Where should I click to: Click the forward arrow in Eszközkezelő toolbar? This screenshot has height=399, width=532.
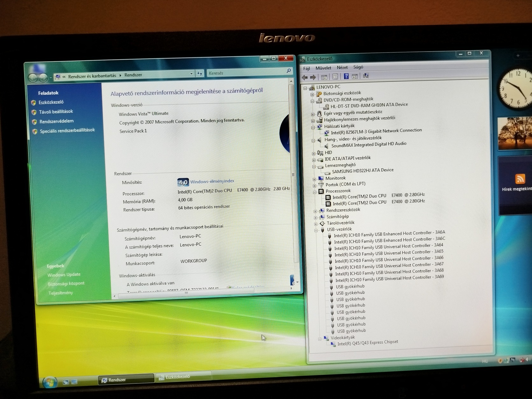point(313,77)
